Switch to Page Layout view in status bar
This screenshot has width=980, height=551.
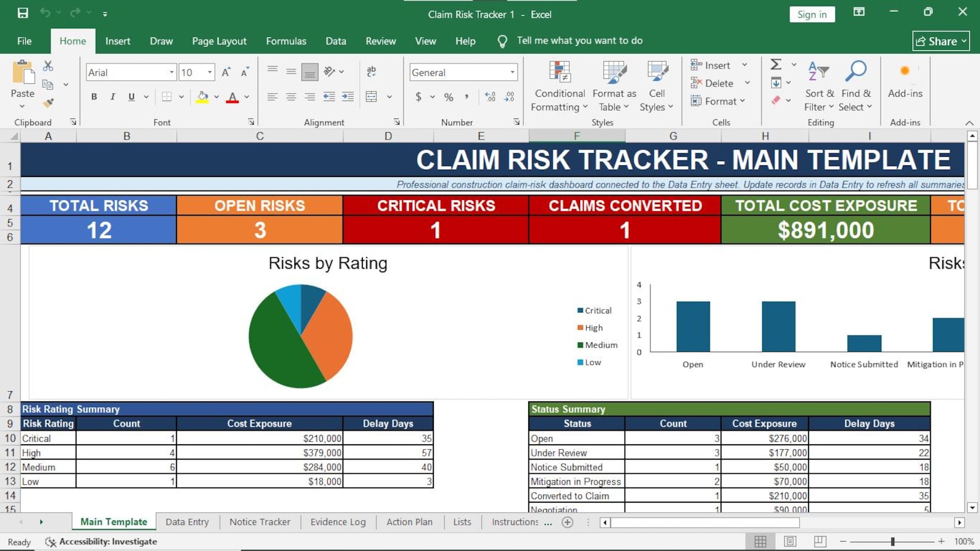tap(790, 542)
